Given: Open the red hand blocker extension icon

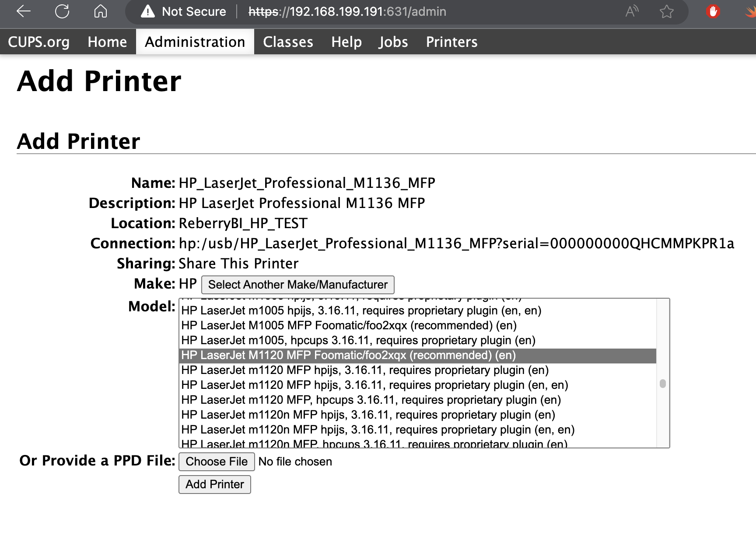Looking at the screenshot, I should coord(713,11).
